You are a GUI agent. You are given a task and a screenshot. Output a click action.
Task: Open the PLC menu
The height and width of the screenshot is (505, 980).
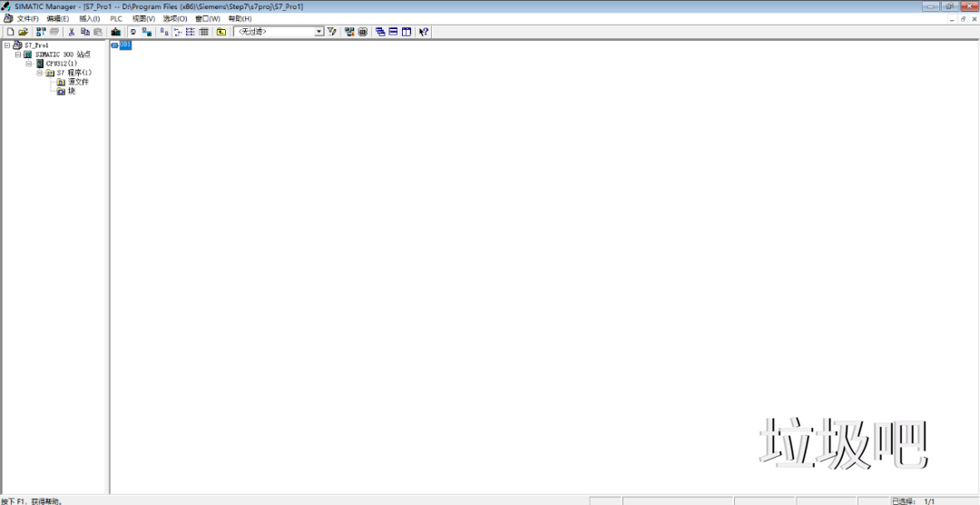click(x=116, y=18)
